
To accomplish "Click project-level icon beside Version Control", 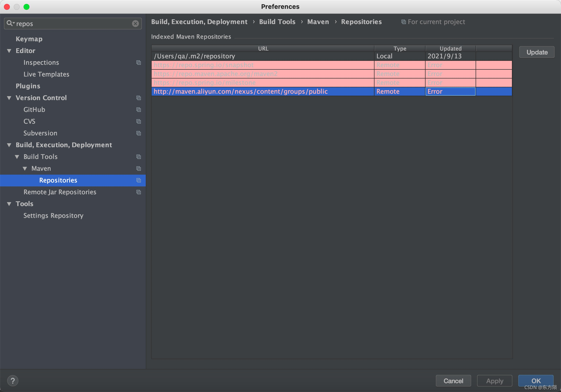I will click(139, 98).
